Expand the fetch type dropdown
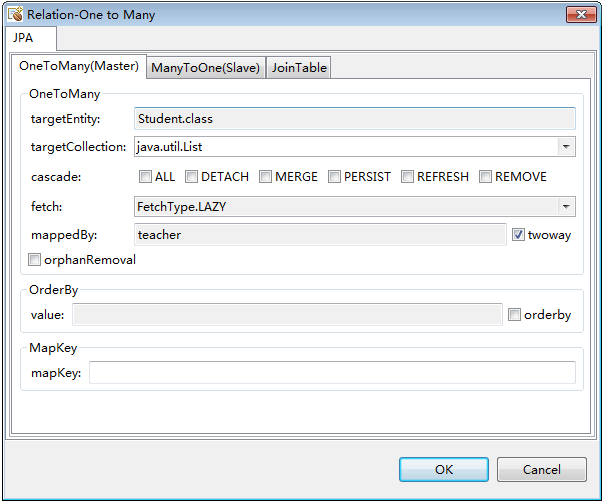Screen dimensions: 606x504 tap(567, 207)
